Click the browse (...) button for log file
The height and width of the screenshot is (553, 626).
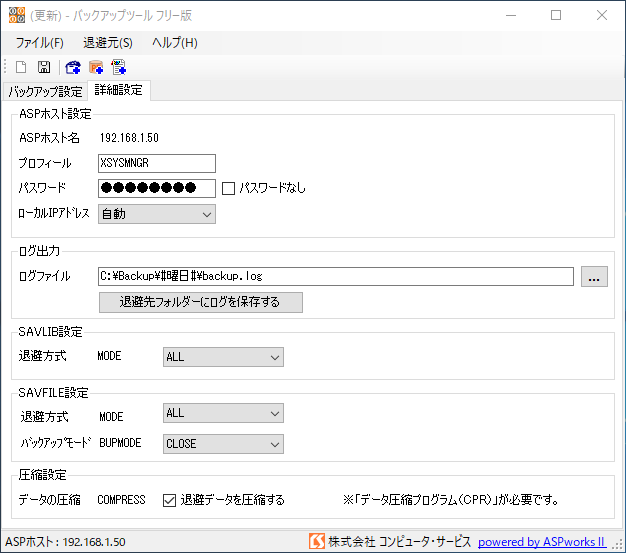[x=594, y=277]
